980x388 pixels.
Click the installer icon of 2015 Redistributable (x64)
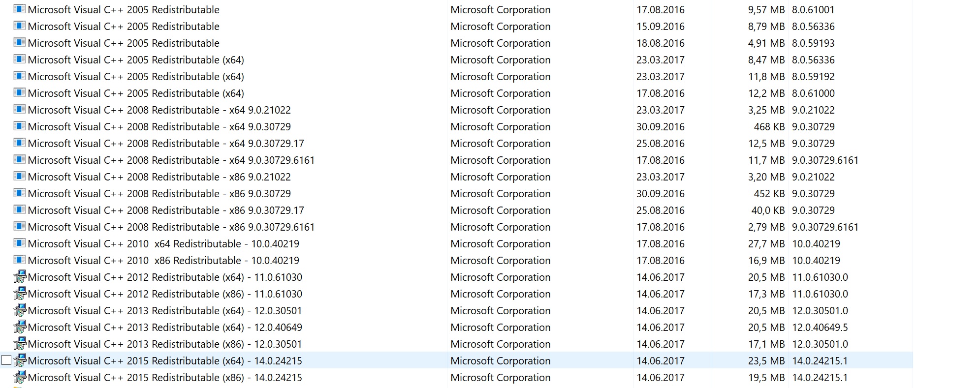pyautogui.click(x=20, y=360)
